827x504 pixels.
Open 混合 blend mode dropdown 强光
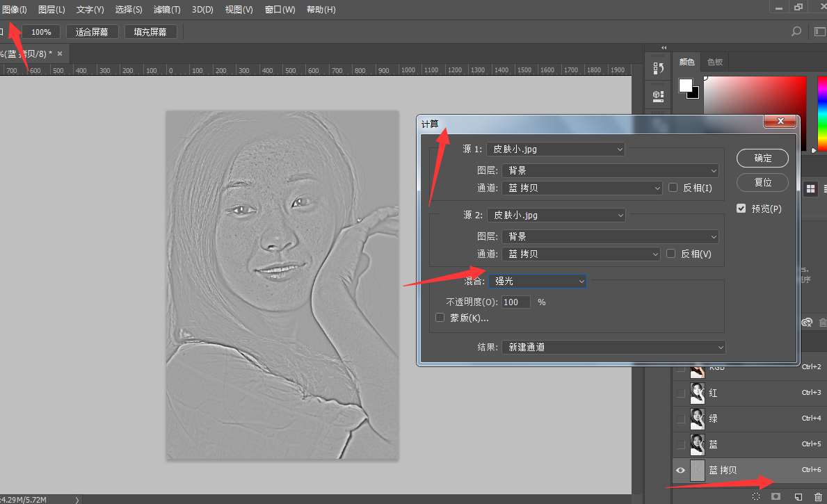click(538, 281)
